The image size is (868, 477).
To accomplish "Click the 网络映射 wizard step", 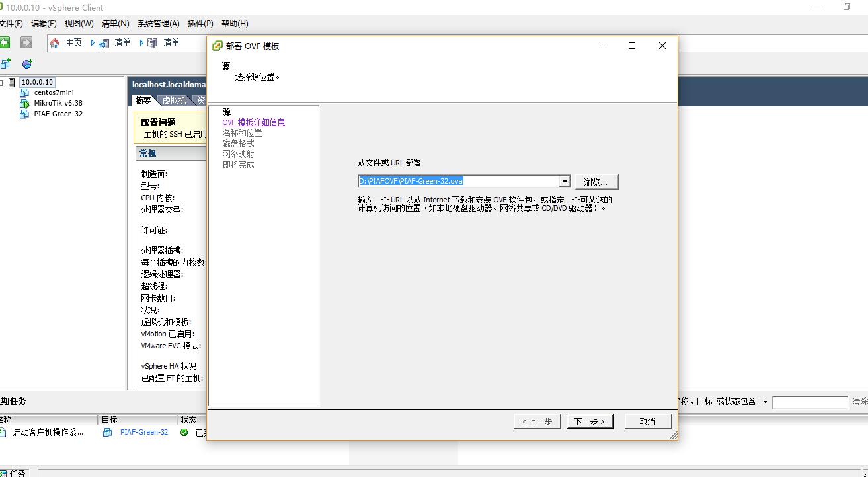I will (238, 154).
